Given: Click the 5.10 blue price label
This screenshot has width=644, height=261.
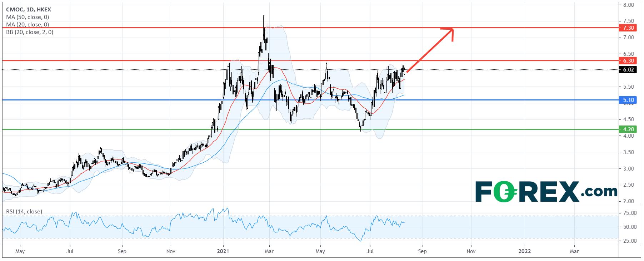Looking at the screenshot, I should click(x=629, y=100).
